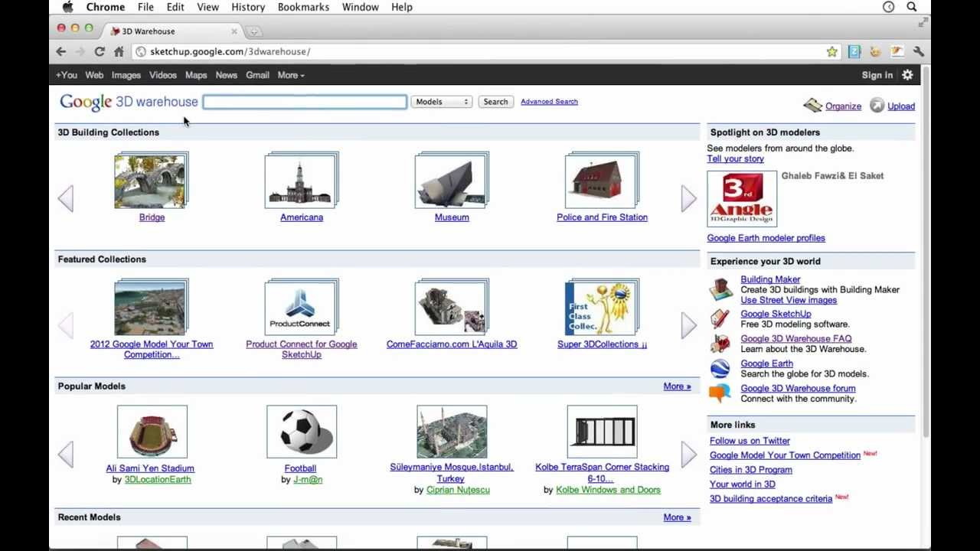This screenshot has height=551, width=980.
Task: Click the Building Maker icon
Action: tap(720, 289)
